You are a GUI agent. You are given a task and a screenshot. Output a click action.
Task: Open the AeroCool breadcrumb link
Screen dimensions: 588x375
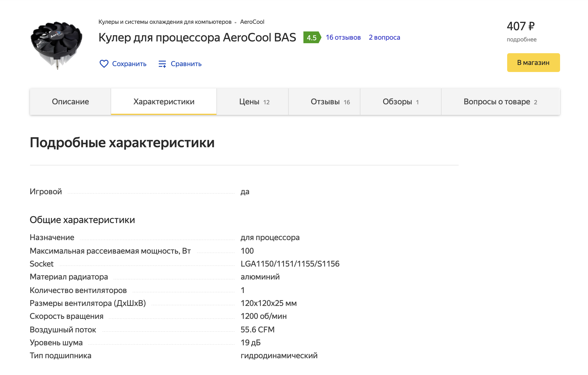pos(252,22)
